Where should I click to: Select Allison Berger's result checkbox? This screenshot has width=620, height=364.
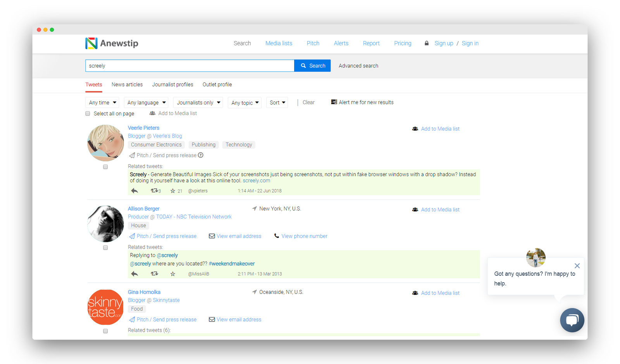point(105,248)
